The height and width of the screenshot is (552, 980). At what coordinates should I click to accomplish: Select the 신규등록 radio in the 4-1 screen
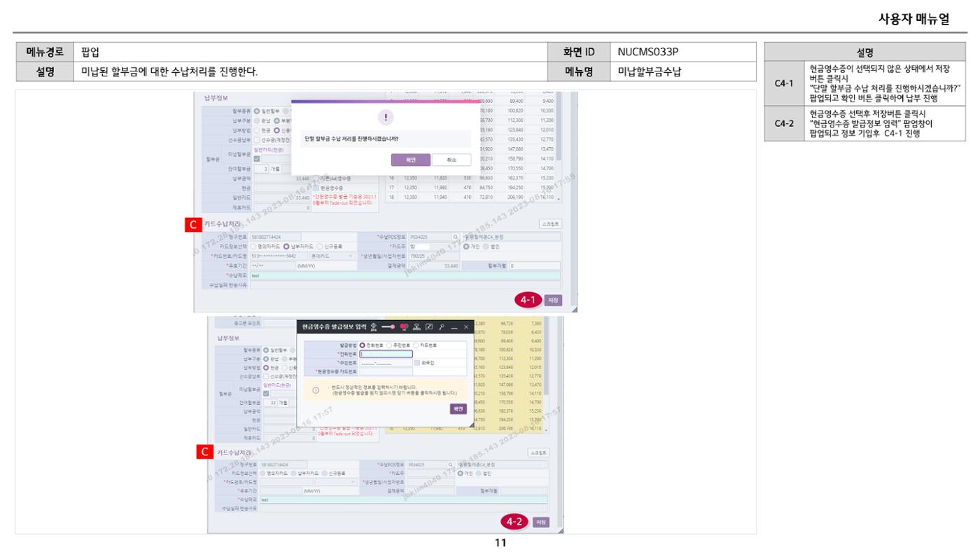pos(320,247)
